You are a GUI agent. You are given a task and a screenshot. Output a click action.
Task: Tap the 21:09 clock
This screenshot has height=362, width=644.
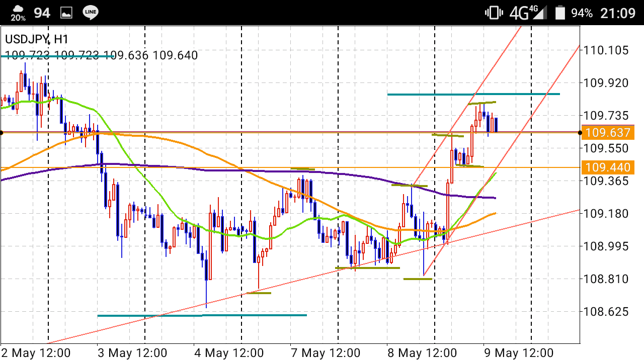click(x=618, y=13)
